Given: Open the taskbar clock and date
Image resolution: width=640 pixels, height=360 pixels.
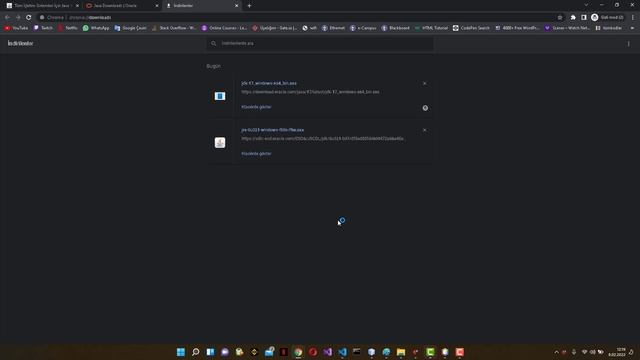Looking at the screenshot, I should [617, 352].
